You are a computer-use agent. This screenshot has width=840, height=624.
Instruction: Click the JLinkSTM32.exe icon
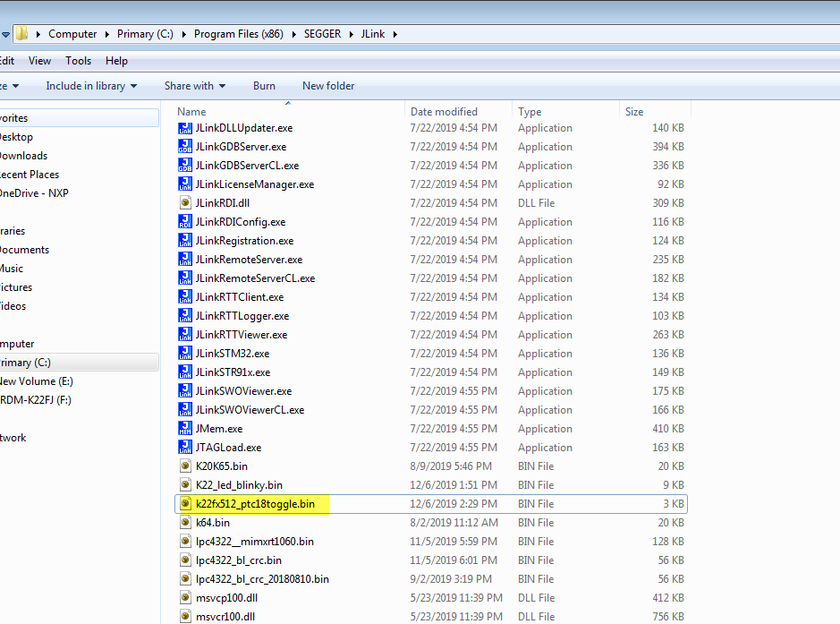(x=185, y=354)
